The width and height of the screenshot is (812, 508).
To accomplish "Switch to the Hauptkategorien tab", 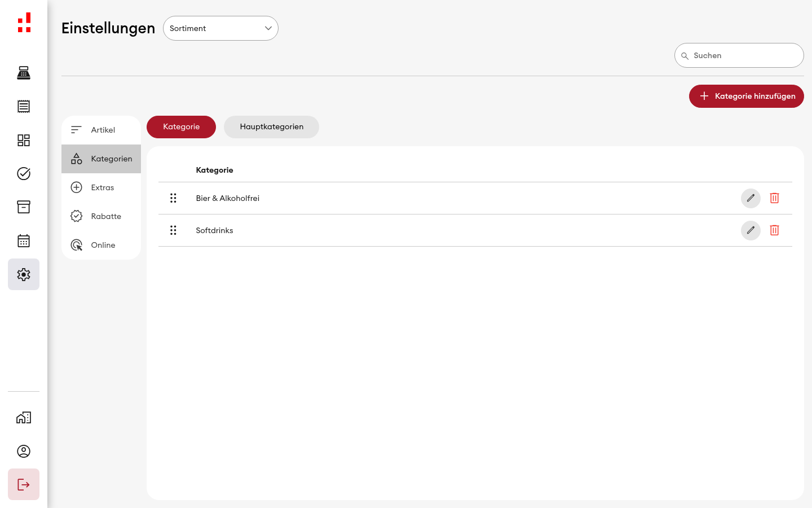I will click(271, 126).
